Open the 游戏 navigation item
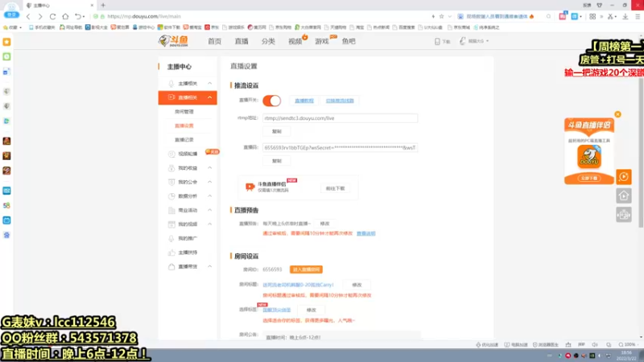Viewport: 644px width, 362px height. [322, 42]
